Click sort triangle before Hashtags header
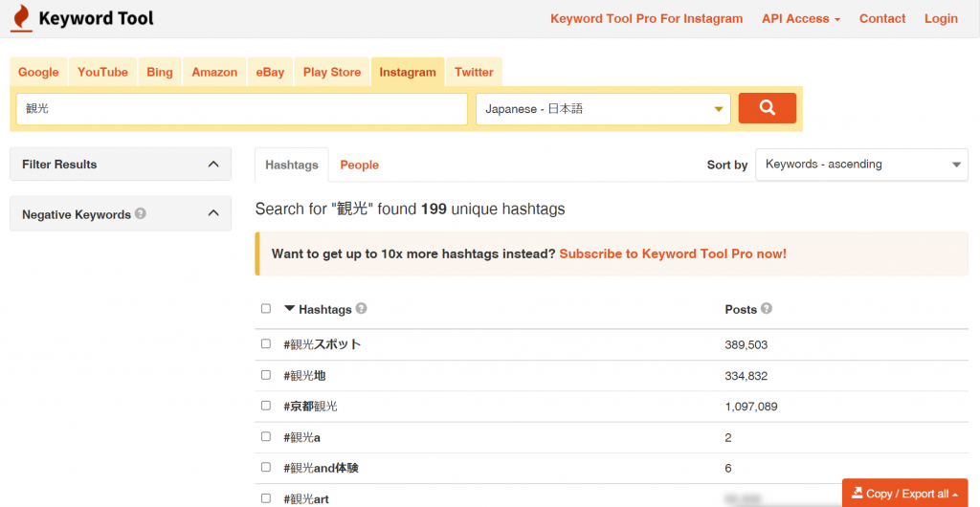Viewport: 980px width, 507px height. tap(289, 308)
